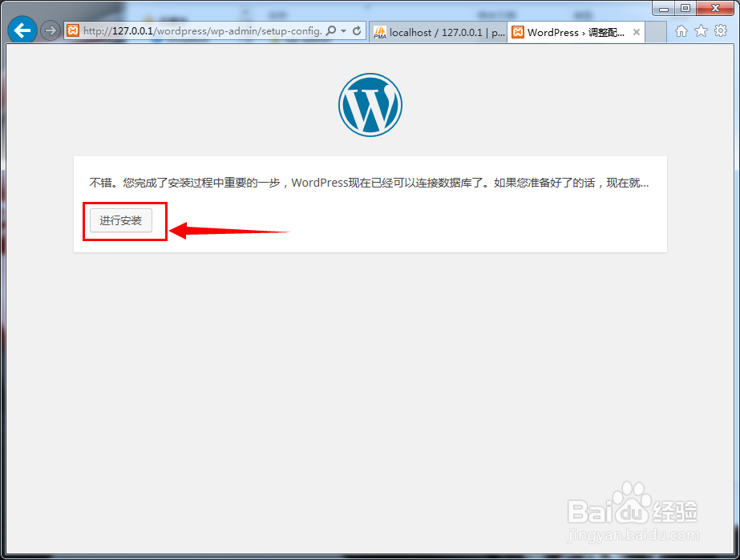Screen dimensions: 740x560
Task: Switch to the localhost / 127.0.0.1 phpMyAdmin tab
Action: (439, 32)
